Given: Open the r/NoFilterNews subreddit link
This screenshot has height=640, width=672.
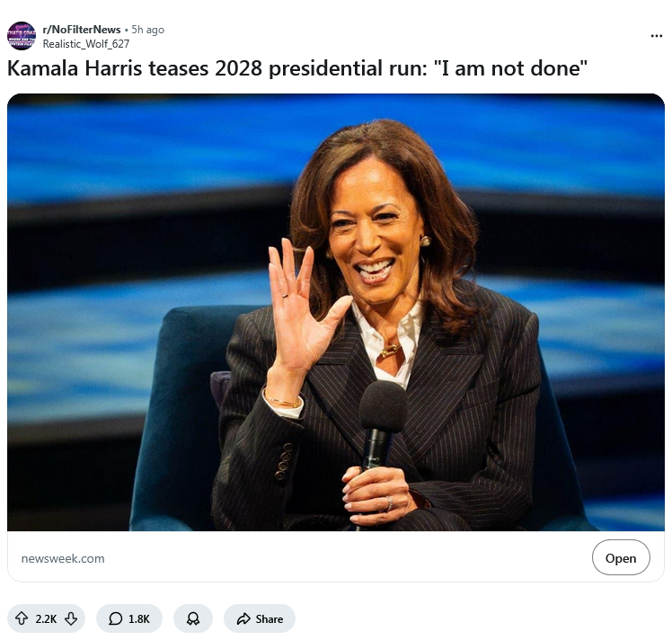Looking at the screenshot, I should [x=82, y=30].
